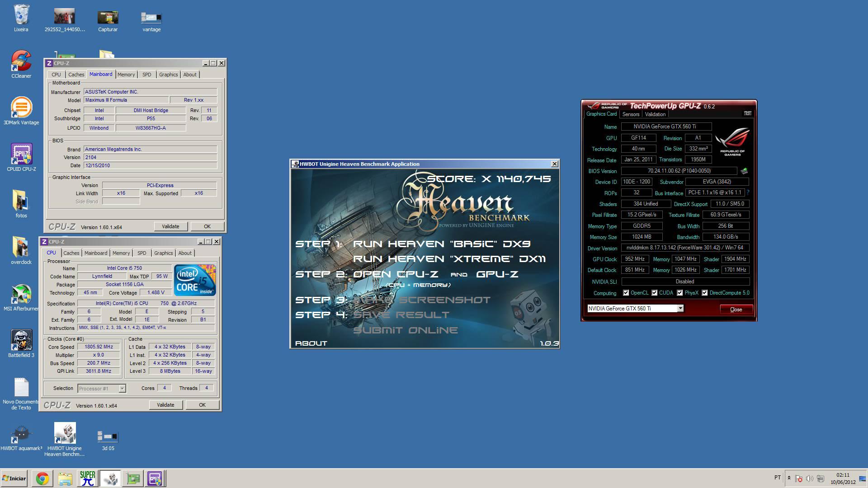Click the GPU Clock 952 MHz value
This screenshot has height=488, width=868.
pos(635,259)
